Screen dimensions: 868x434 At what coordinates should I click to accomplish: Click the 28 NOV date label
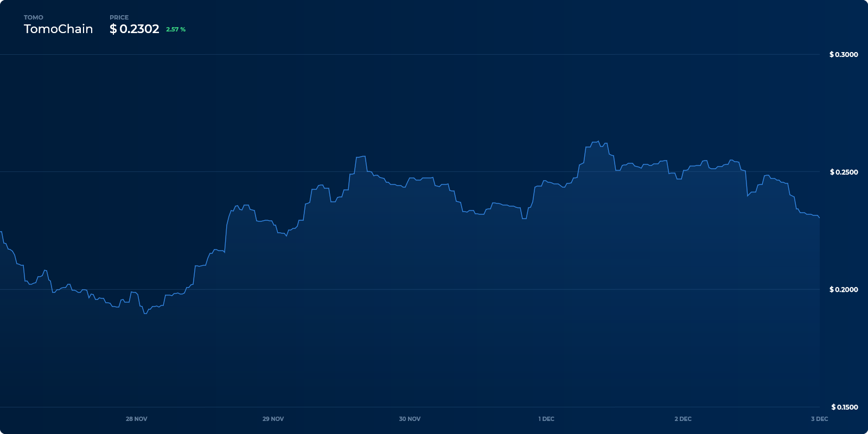(x=137, y=419)
